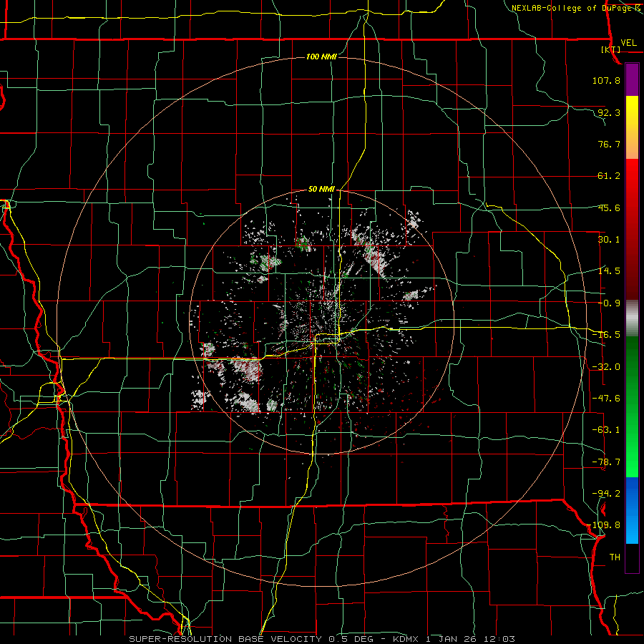Click the -94.2 velocity scale value
The image size is (644, 644).
(606, 494)
